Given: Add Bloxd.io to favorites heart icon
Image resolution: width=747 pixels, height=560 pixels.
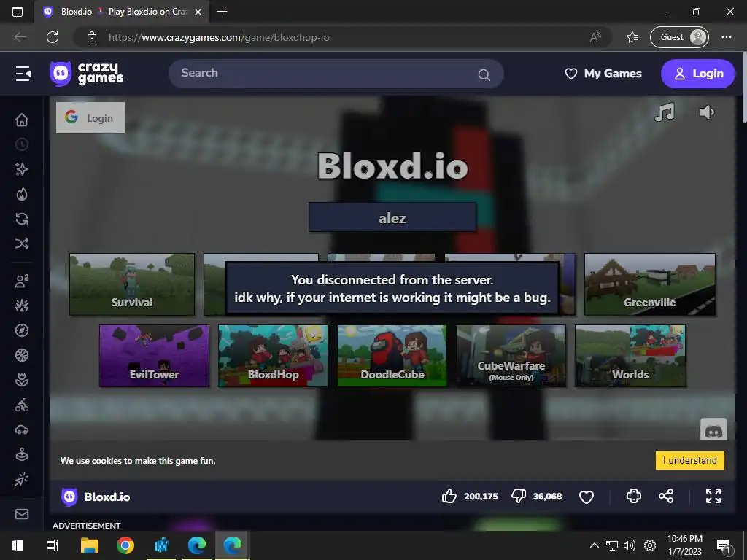Looking at the screenshot, I should coord(587,497).
